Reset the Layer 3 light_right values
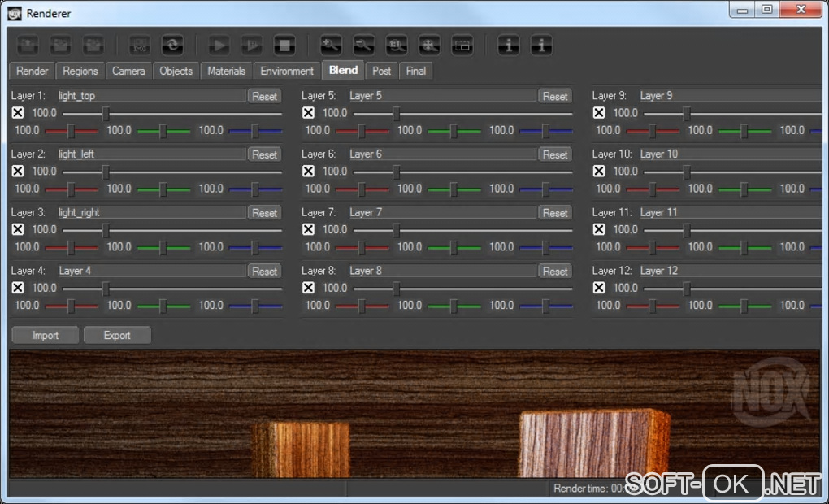The image size is (829, 504). pyautogui.click(x=264, y=213)
